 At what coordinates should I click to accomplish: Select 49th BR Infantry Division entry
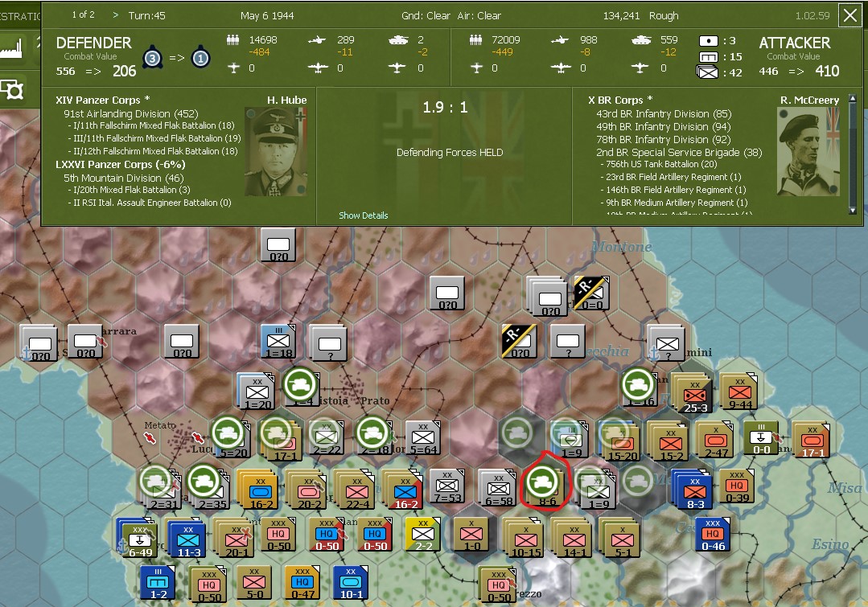tap(664, 126)
